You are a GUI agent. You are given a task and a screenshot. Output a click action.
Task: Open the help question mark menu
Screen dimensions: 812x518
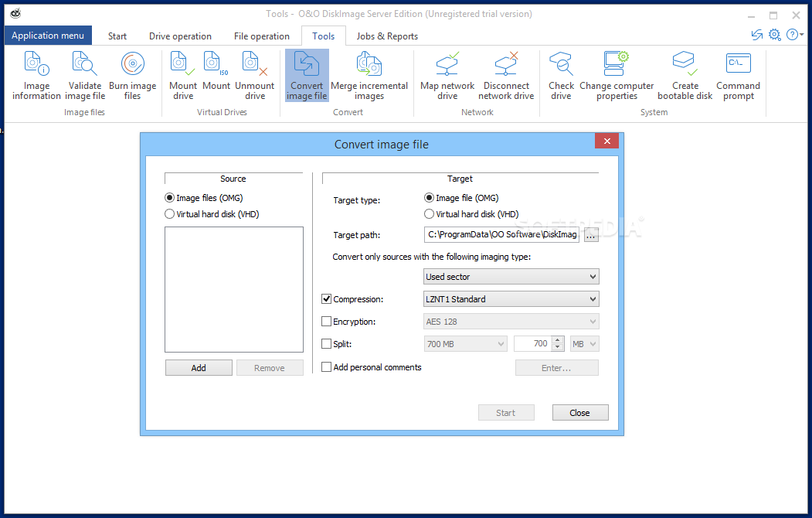tap(794, 35)
